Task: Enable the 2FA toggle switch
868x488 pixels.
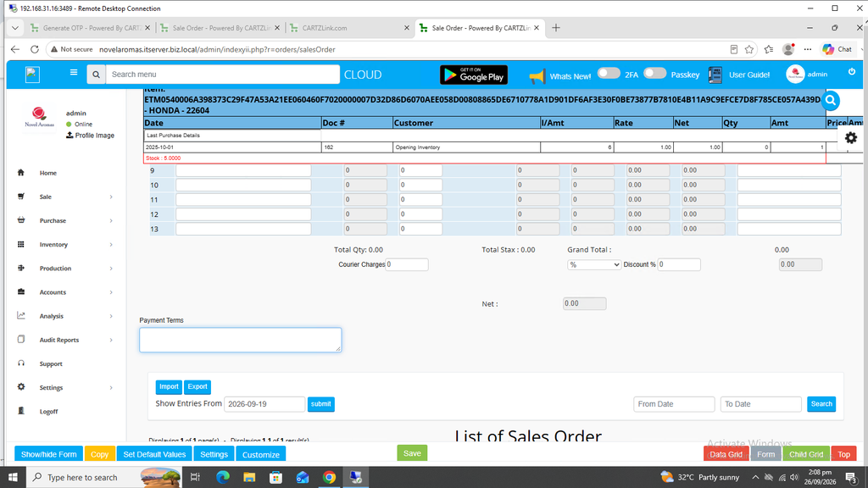Action: point(609,73)
